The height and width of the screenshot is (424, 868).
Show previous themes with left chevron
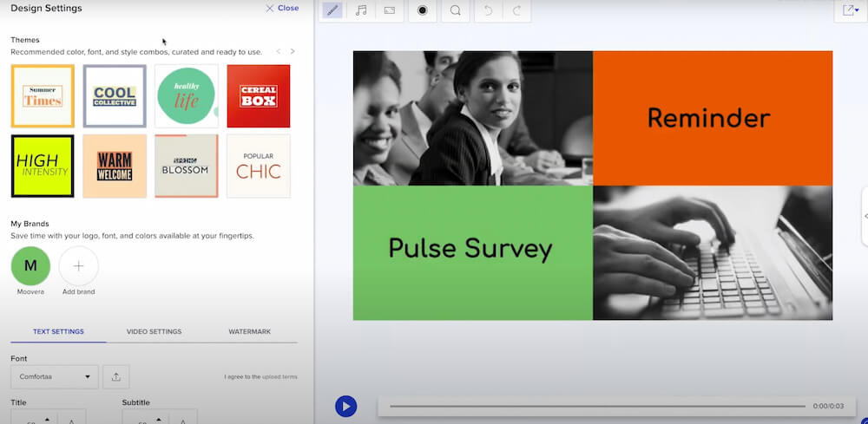pyautogui.click(x=279, y=51)
